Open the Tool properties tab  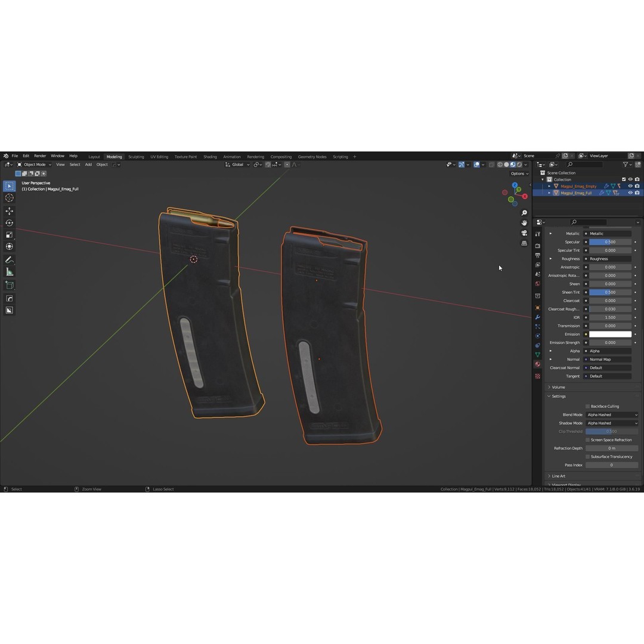[538, 234]
